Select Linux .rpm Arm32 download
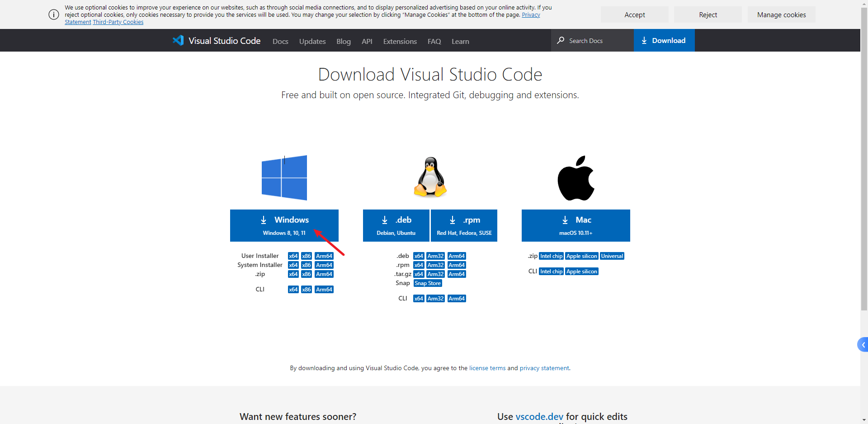 436,265
